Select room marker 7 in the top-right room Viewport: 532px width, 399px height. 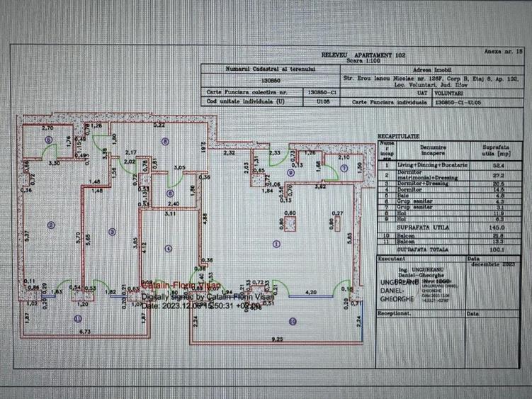[344, 168]
